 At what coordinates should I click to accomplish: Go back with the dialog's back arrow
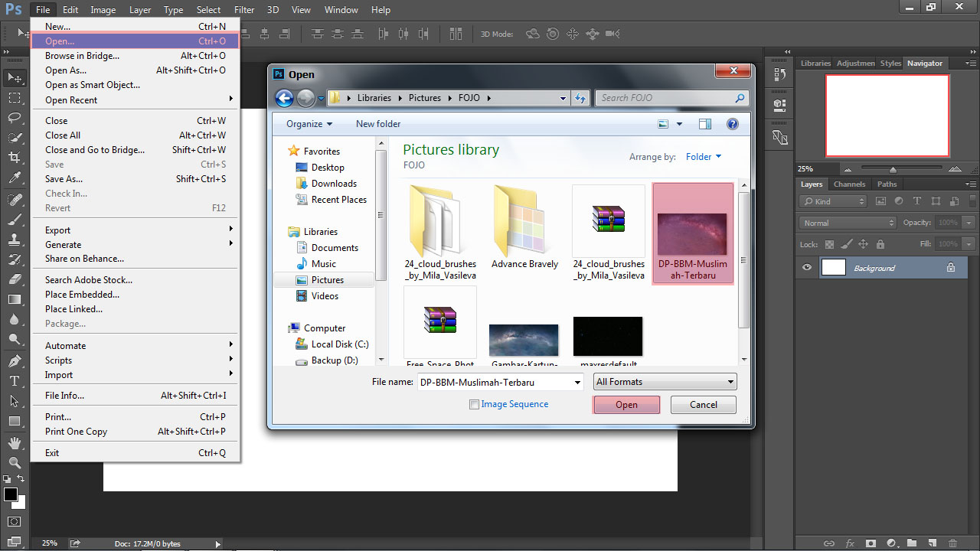point(284,98)
